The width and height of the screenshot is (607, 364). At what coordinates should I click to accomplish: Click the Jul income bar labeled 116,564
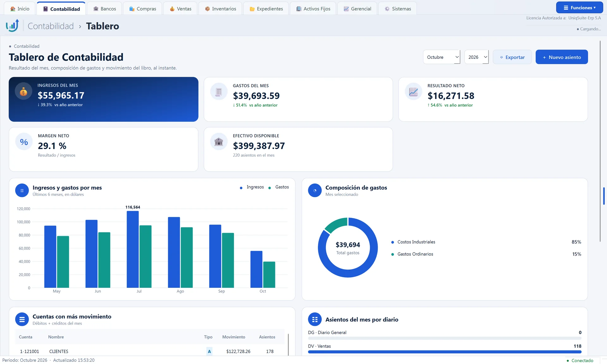133,249
